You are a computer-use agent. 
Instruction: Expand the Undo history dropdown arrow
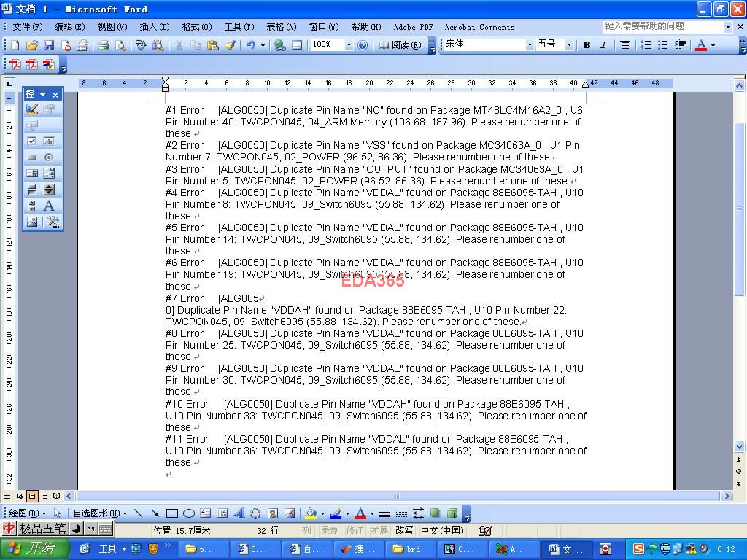pos(263,45)
